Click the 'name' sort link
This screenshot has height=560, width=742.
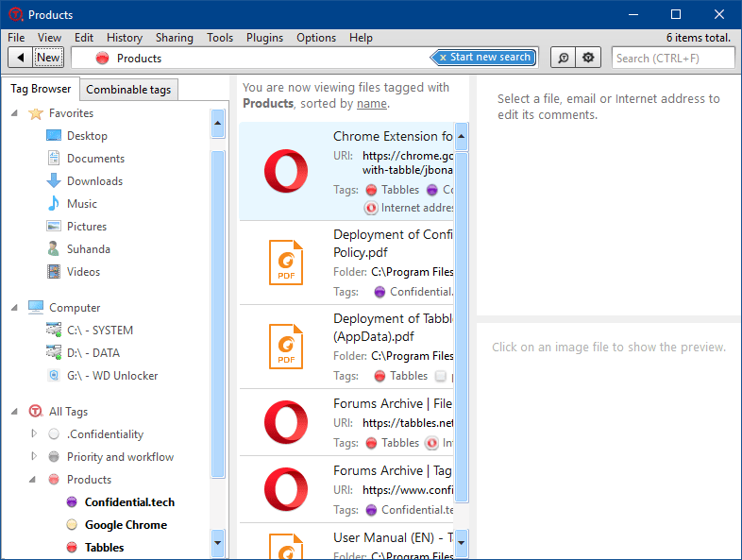click(x=372, y=104)
